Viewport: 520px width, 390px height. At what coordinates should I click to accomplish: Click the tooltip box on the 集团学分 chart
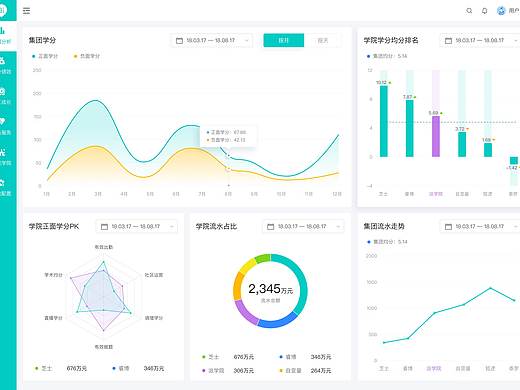(x=228, y=136)
